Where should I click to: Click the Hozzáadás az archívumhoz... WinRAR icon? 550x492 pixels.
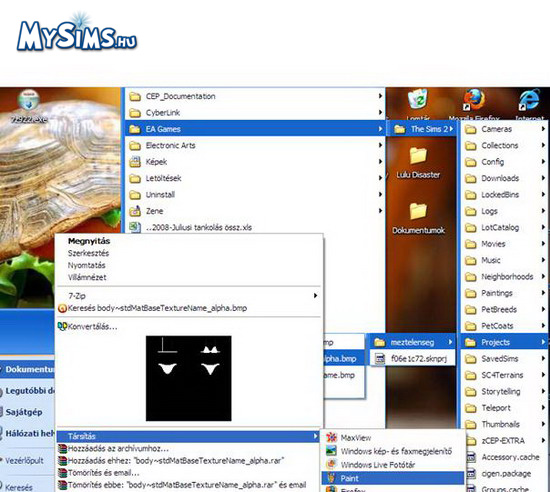coord(62,449)
